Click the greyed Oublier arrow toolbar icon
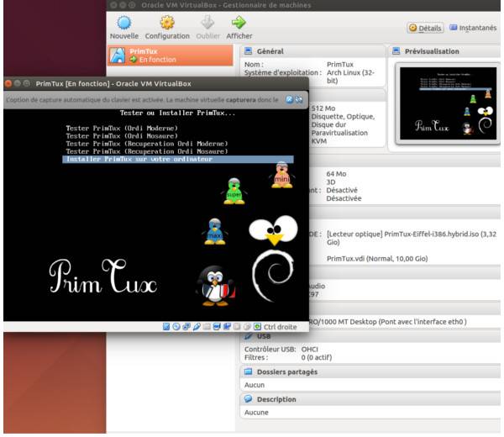Screen dimensions: 504x437 tap(207, 23)
